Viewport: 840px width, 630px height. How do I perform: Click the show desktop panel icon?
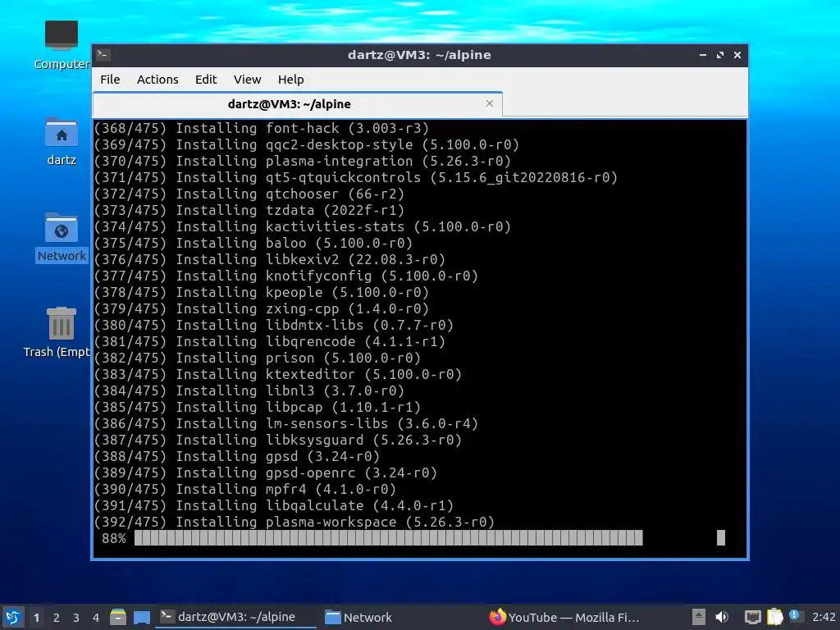141,617
